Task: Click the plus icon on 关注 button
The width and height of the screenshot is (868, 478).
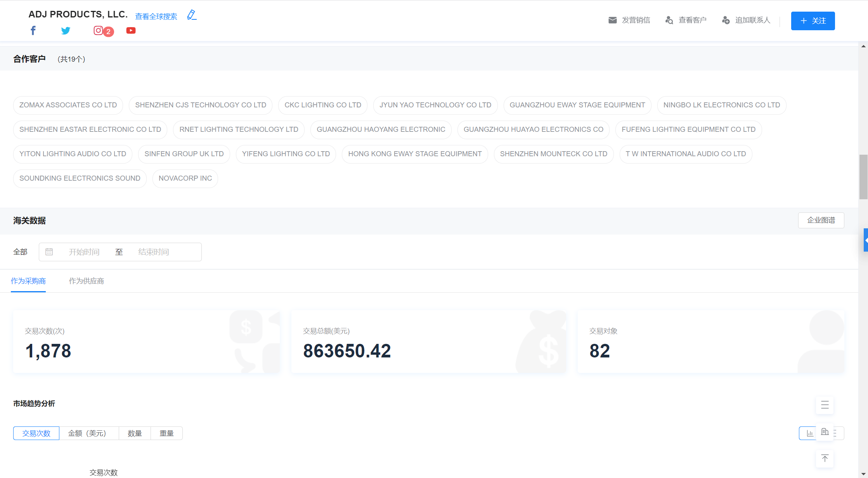Action: 804,21
